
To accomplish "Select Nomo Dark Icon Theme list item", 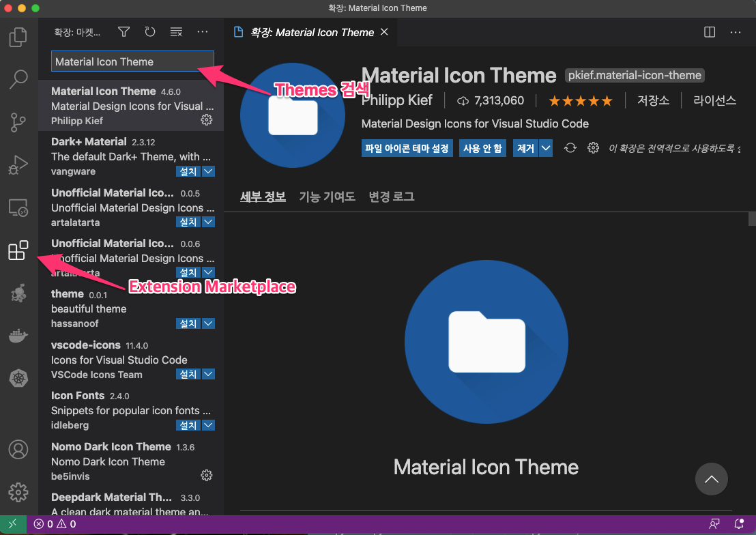I will coord(131,461).
